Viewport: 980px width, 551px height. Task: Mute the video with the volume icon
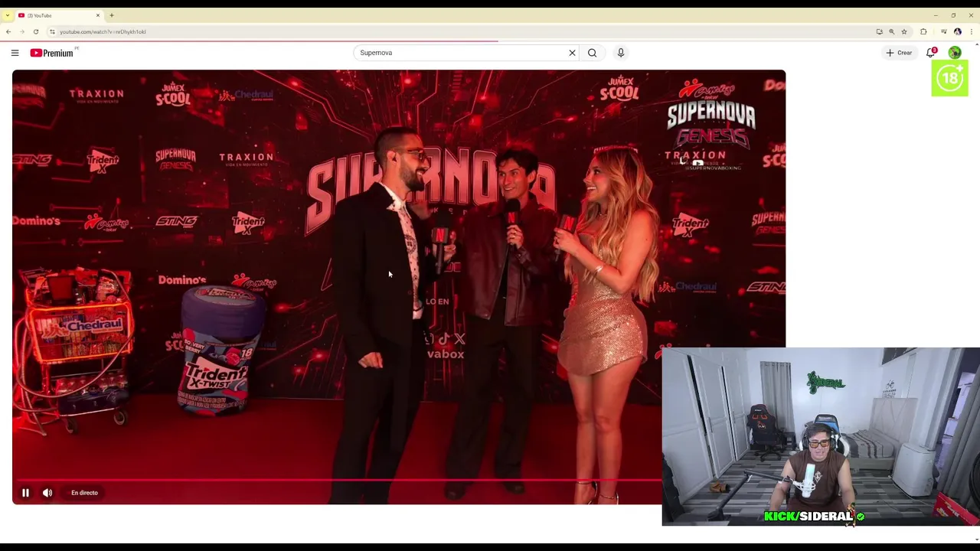pos(47,493)
